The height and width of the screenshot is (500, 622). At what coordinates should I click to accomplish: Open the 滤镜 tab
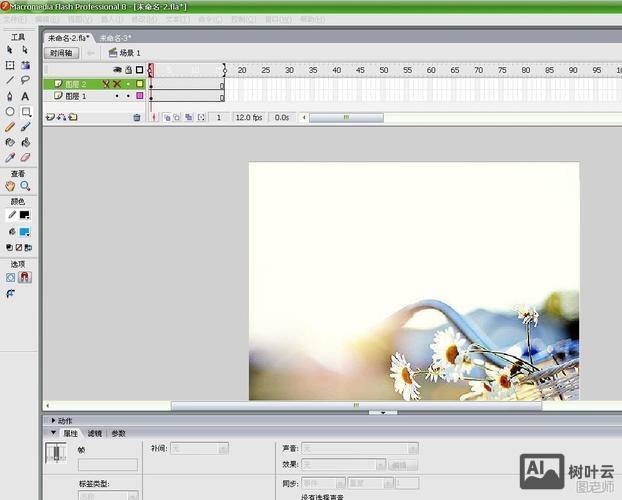[94, 433]
